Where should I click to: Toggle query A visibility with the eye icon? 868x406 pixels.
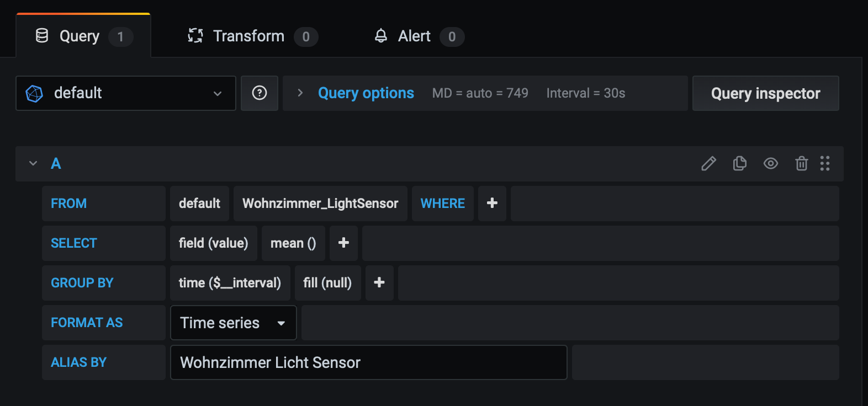coord(771,163)
